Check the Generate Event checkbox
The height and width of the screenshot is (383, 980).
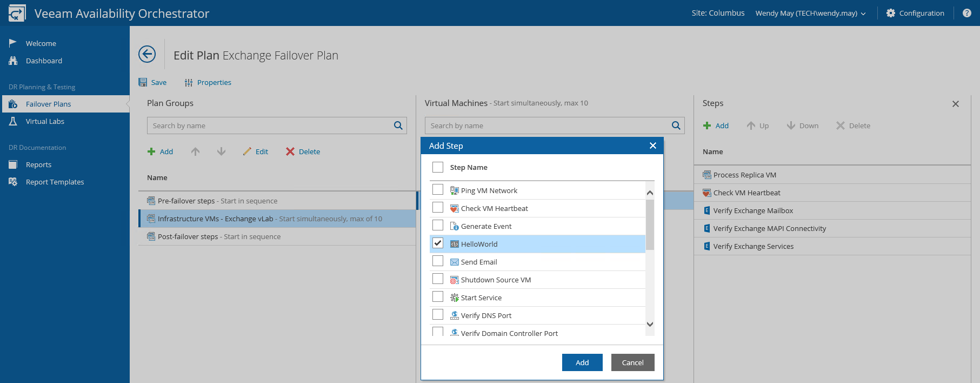point(438,225)
